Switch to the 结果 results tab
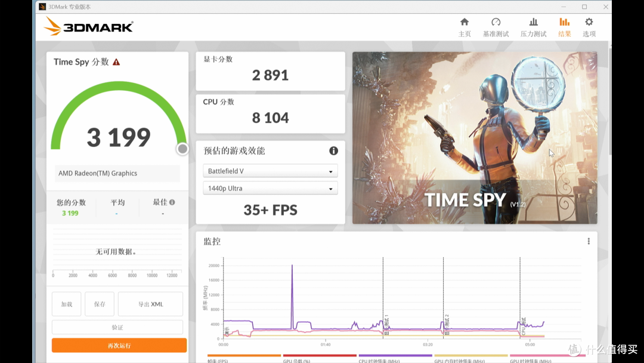The height and width of the screenshot is (363, 644). (x=564, y=27)
